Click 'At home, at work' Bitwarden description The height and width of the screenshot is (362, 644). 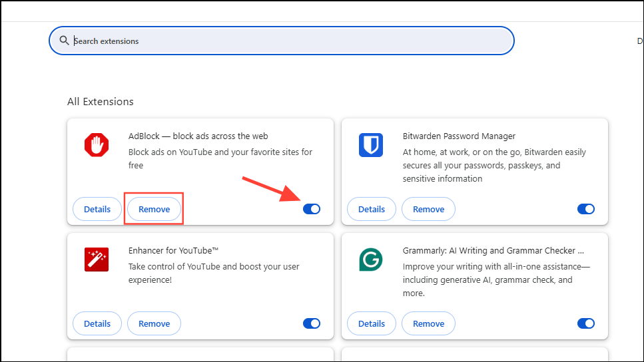(494, 165)
